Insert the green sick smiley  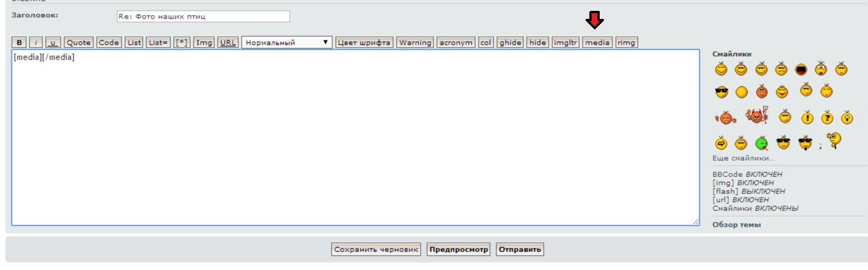pos(761,143)
